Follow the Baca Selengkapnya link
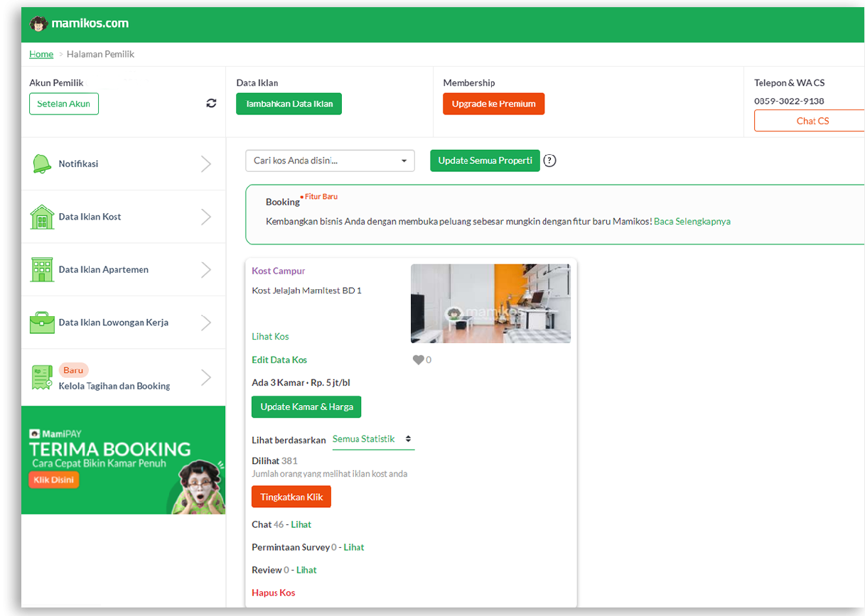The height and width of the screenshot is (616, 865). pos(692,221)
